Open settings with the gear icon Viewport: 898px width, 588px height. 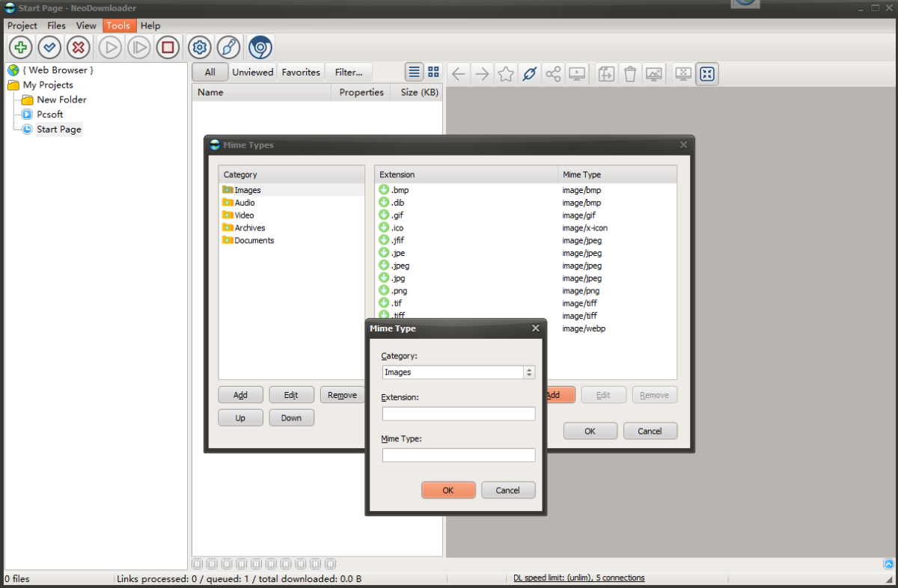[x=199, y=47]
